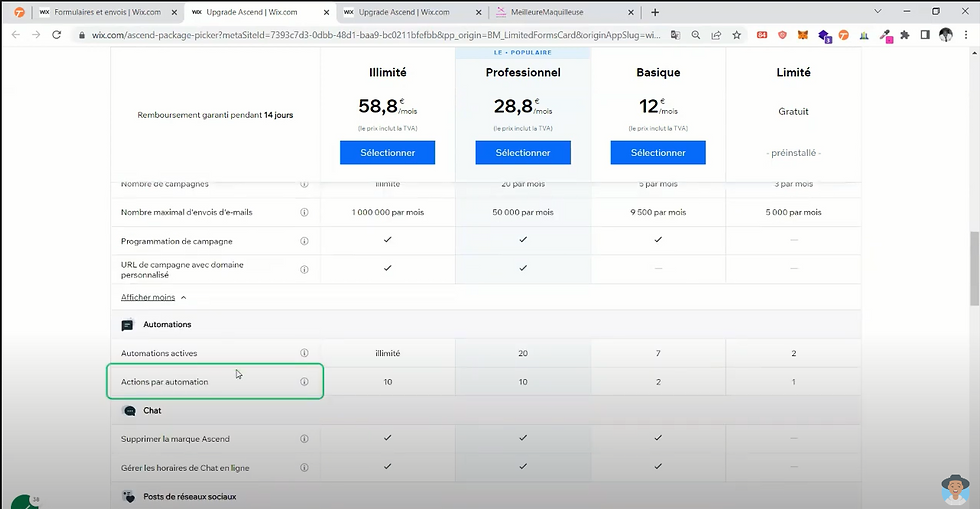The image size is (980, 509).
Task: Open the red shield extension
Action: [782, 35]
